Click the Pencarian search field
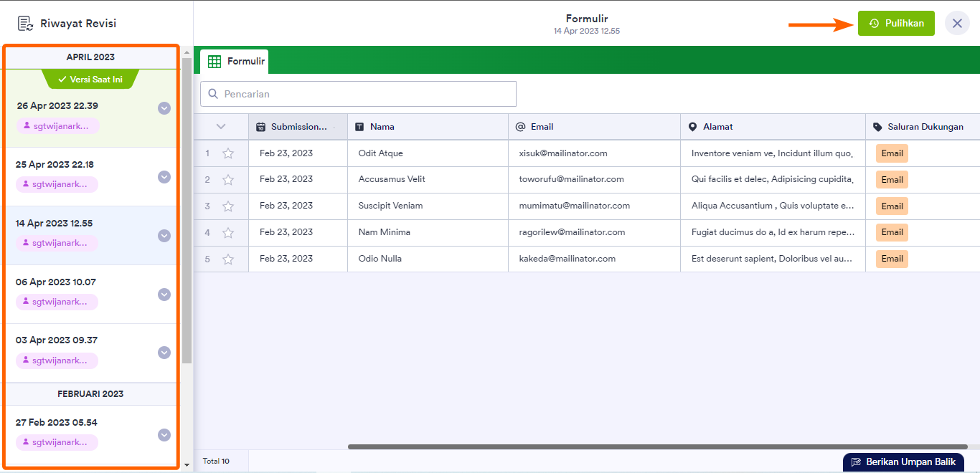This screenshot has width=980, height=473. [x=358, y=94]
